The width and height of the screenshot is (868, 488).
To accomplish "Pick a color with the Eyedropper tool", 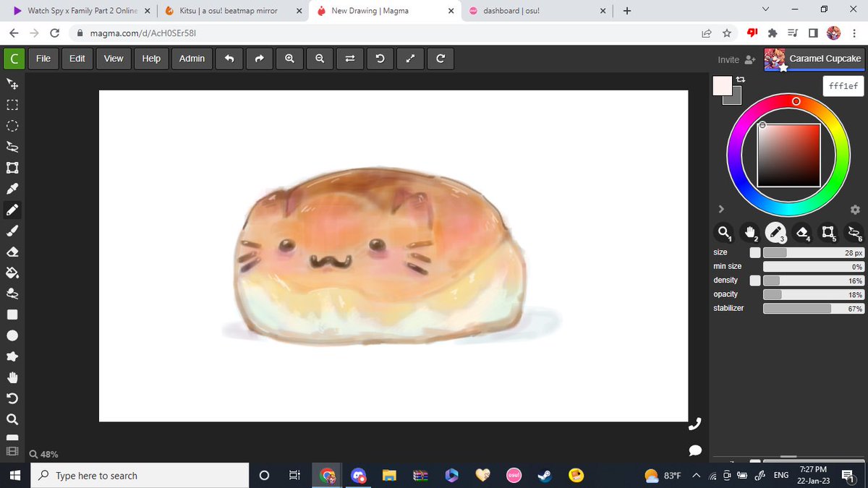I will tap(12, 189).
